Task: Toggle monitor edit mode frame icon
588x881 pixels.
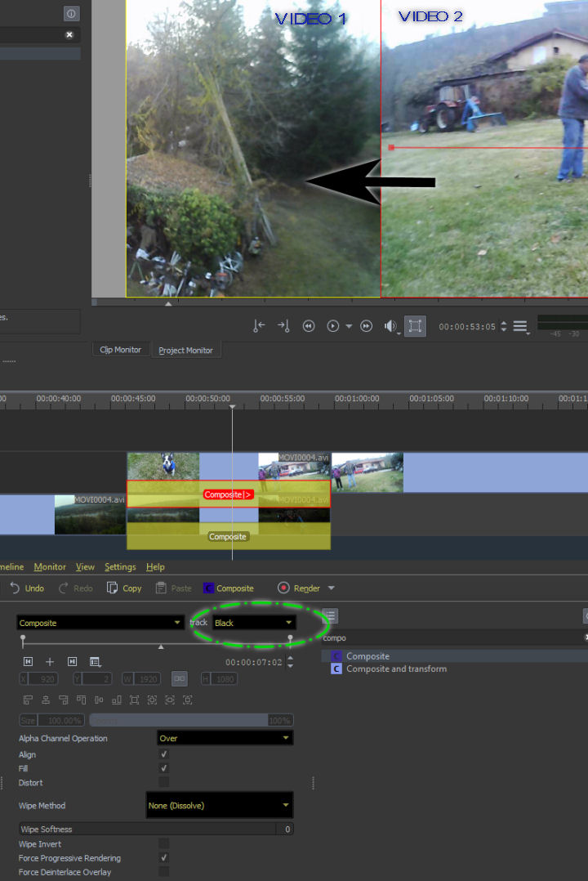Action: coord(415,326)
